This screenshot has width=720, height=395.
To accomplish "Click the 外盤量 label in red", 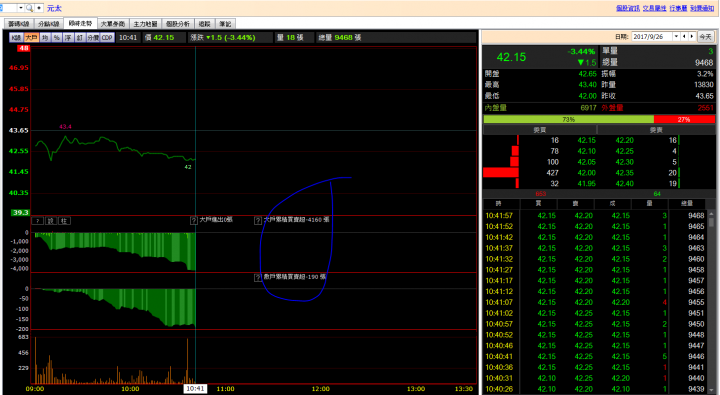I will (612, 108).
